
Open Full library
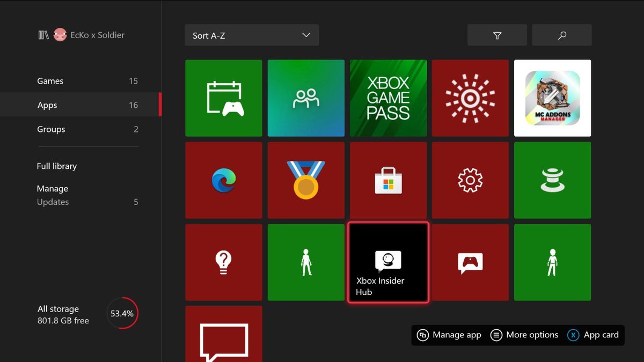[x=57, y=166]
